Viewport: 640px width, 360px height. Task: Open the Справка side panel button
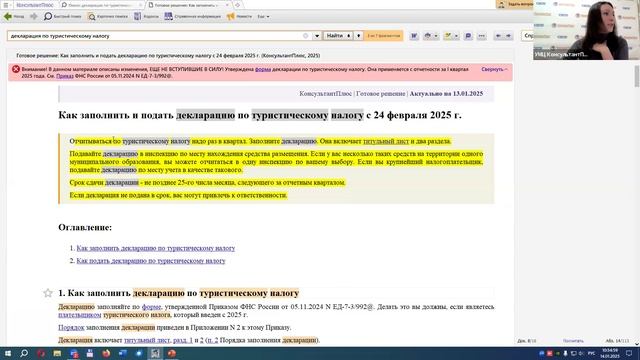pos(527,36)
